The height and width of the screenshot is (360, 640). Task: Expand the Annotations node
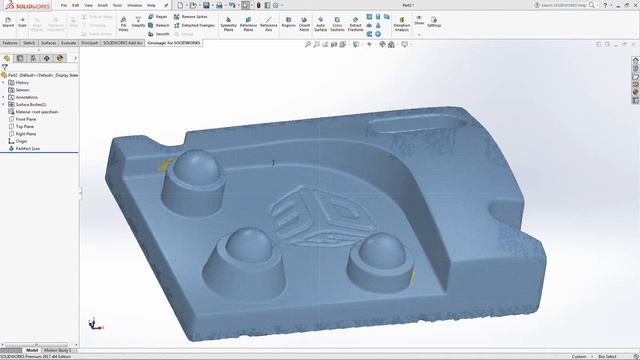(x=4, y=97)
